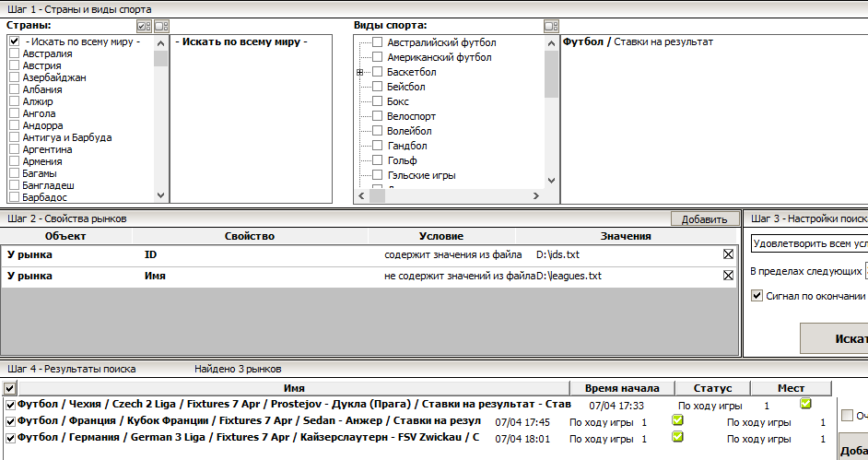This screenshot has height=460, width=868.
Task: Tick the Волейбол sport checkbox
Action: tap(377, 131)
